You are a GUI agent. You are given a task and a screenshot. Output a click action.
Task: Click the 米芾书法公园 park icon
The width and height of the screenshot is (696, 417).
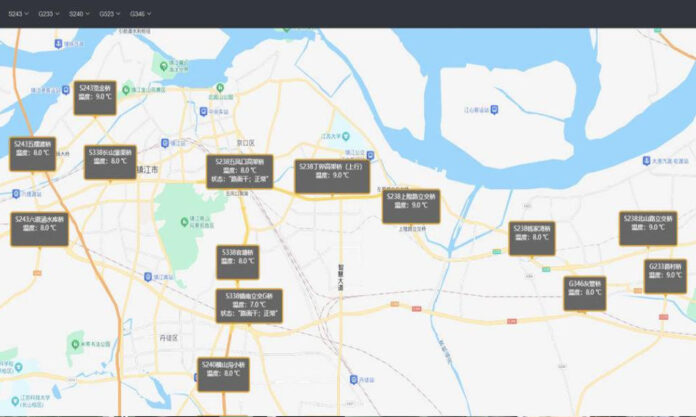(x=75, y=344)
